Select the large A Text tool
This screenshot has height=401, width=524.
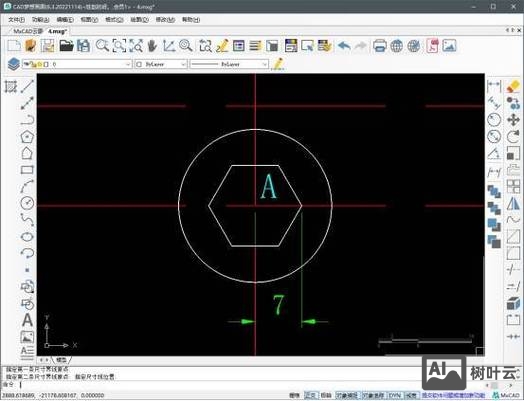[x=27, y=320]
